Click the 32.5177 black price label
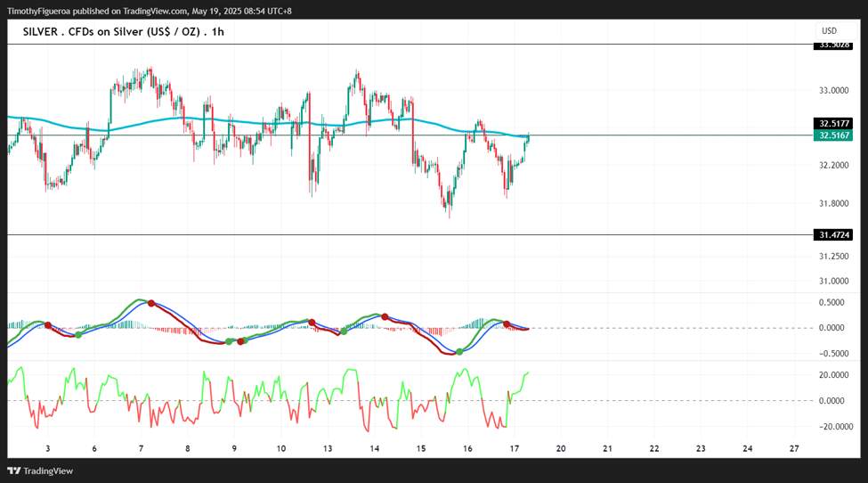Image resolution: width=868 pixels, height=483 pixels. pos(833,124)
